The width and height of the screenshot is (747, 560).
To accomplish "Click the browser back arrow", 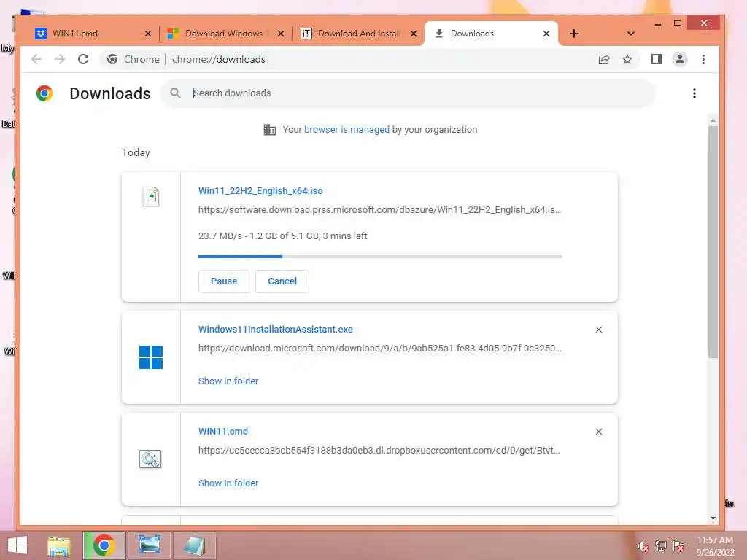I will pyautogui.click(x=36, y=60).
